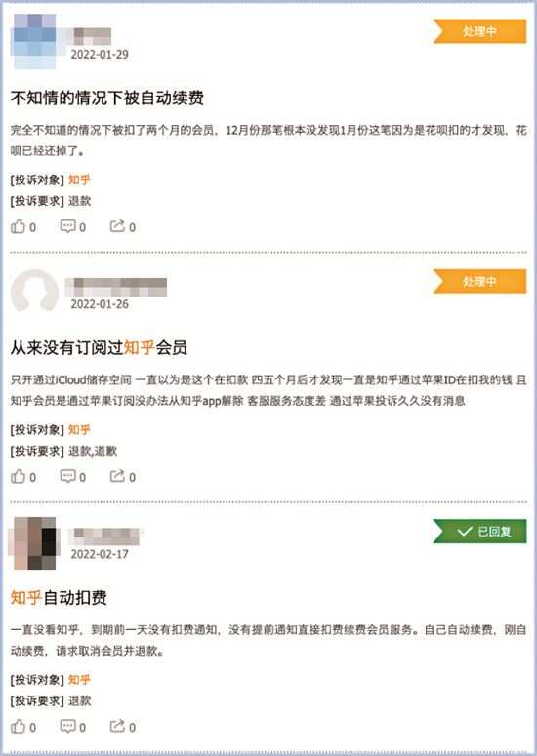Viewport: 537px width, 756px height.
Task: Share the 不知情的情况下被自动续费 complaint
Action: (123, 226)
